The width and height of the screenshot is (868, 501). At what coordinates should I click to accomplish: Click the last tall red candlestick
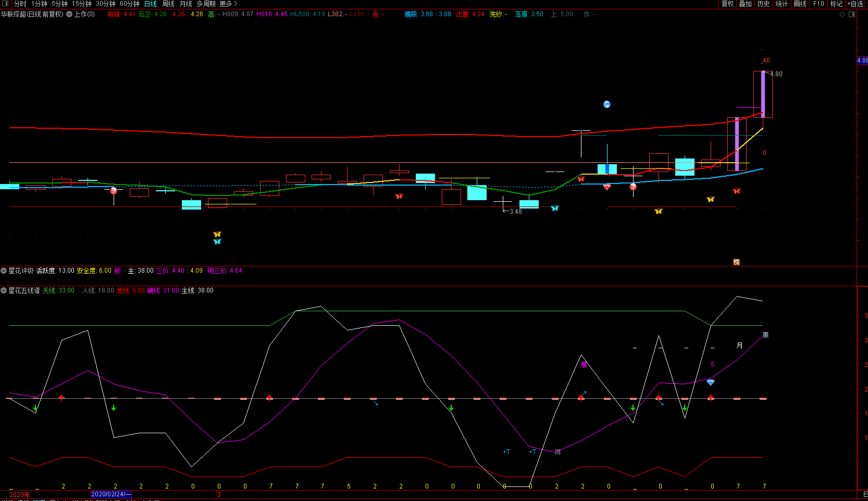point(763,94)
